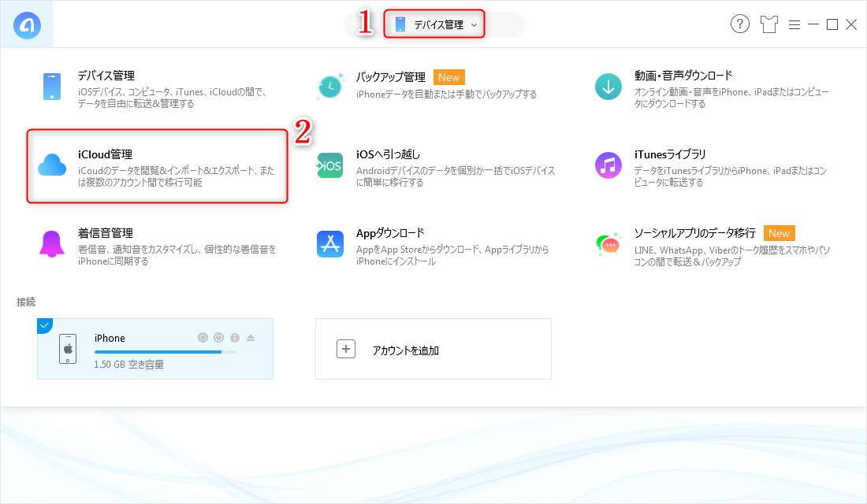This screenshot has width=867, height=504.
Task: Click the iPhone power icon
Action: [x=219, y=338]
